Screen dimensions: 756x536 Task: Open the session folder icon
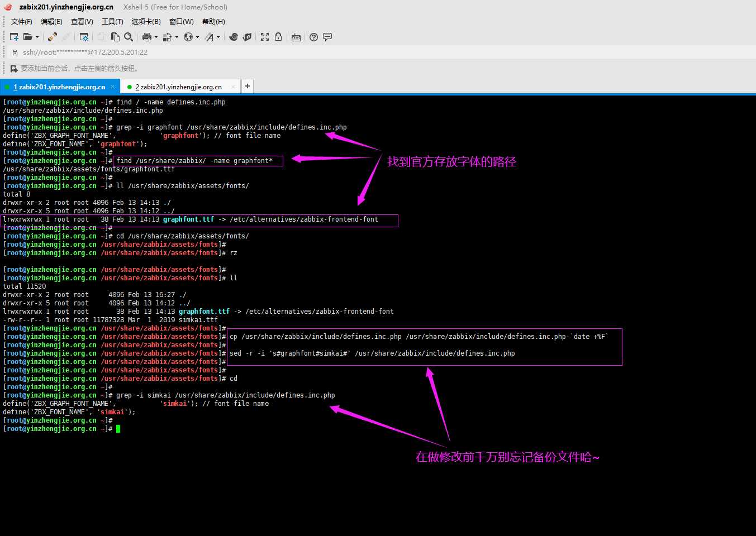[27, 37]
